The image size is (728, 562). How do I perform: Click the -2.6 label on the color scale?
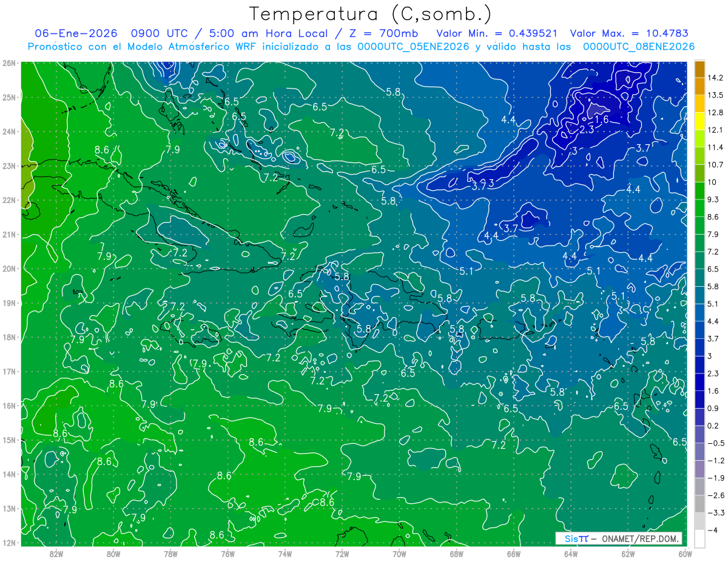(716, 495)
